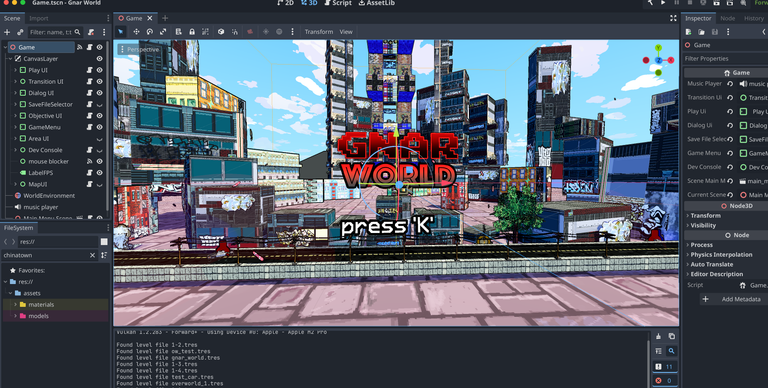Show the Dev Console node
Screen dimensions: 768x388
click(99, 150)
